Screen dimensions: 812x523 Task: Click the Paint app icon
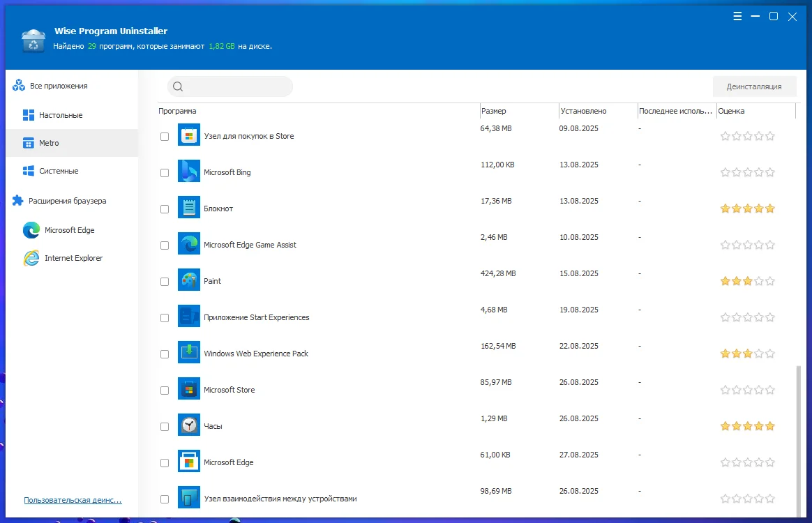pyautogui.click(x=189, y=280)
